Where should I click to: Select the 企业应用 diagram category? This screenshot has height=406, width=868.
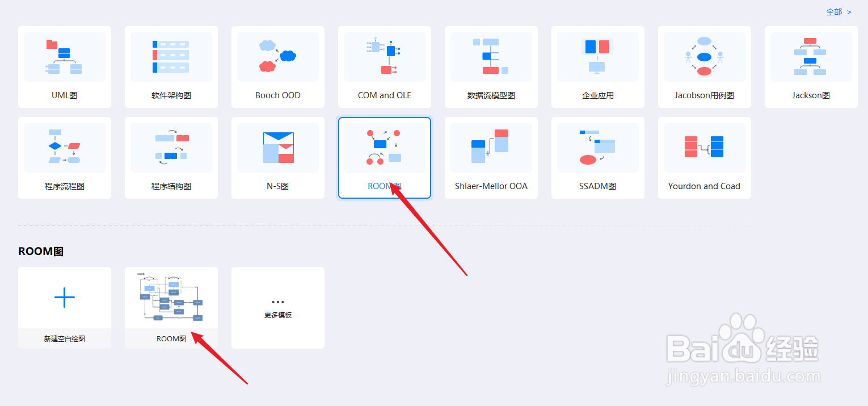pyautogui.click(x=597, y=67)
